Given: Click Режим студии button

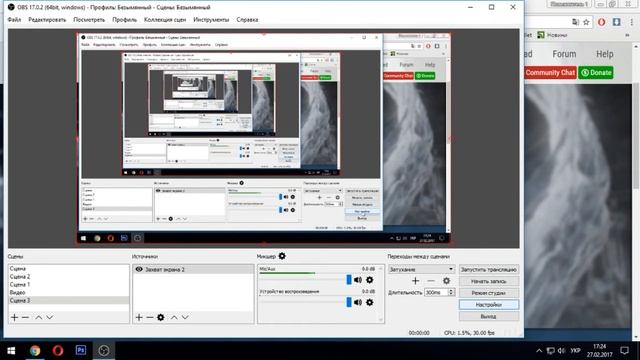Looking at the screenshot, I should pyautogui.click(x=489, y=293).
